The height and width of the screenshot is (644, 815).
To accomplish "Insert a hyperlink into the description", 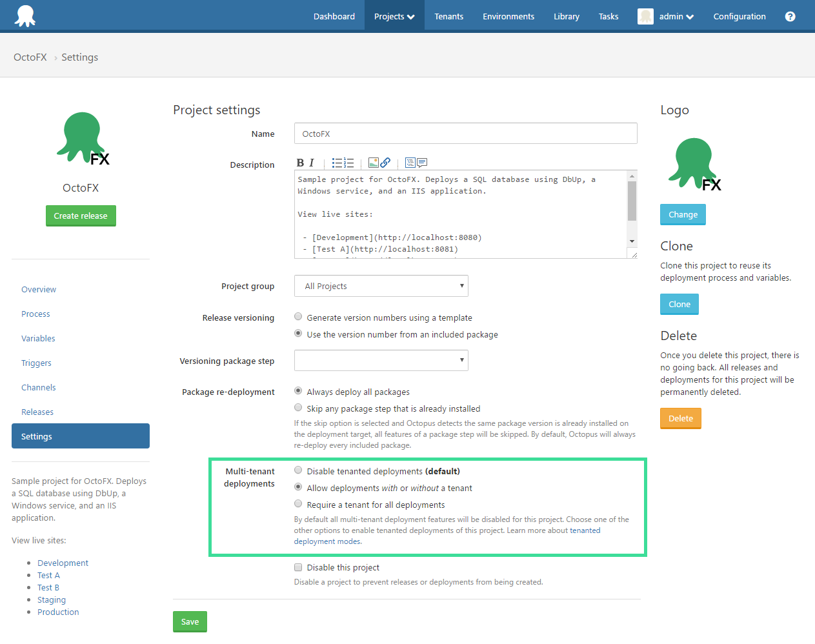I will tap(385, 162).
